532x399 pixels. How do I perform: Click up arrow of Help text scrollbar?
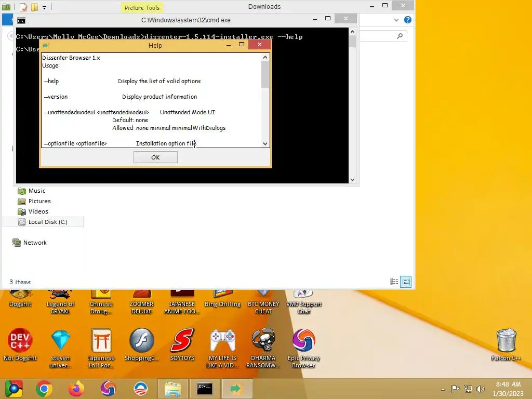[265, 57]
